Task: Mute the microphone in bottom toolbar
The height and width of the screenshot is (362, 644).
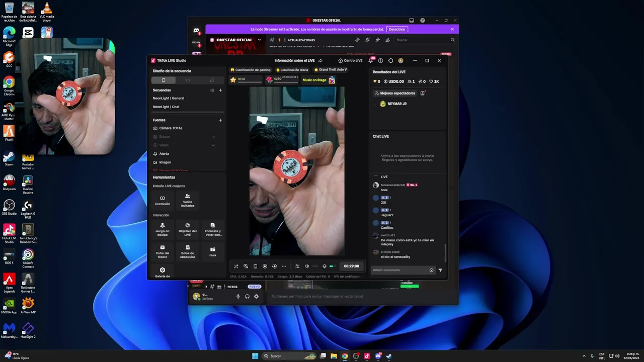Action: pyautogui.click(x=325, y=266)
